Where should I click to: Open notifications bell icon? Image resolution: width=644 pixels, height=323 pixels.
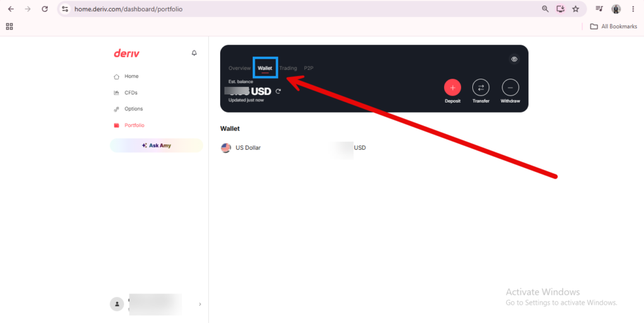point(194,53)
